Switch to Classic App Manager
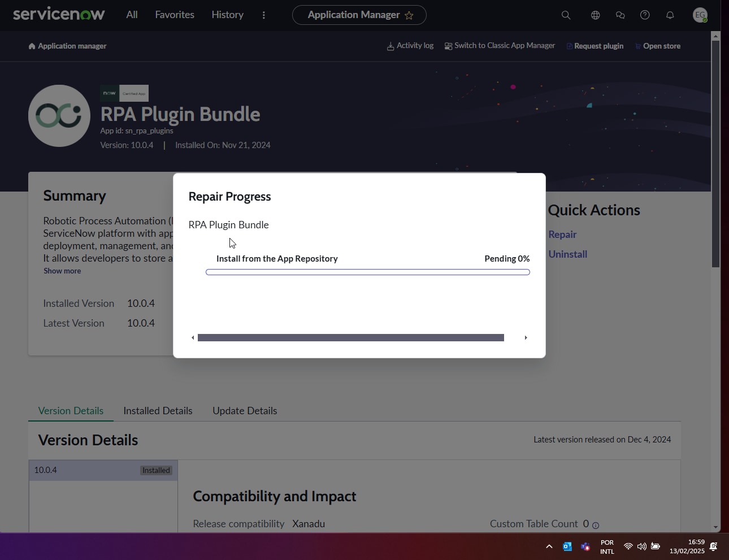Viewport: 729px width, 560px height. tap(500, 46)
